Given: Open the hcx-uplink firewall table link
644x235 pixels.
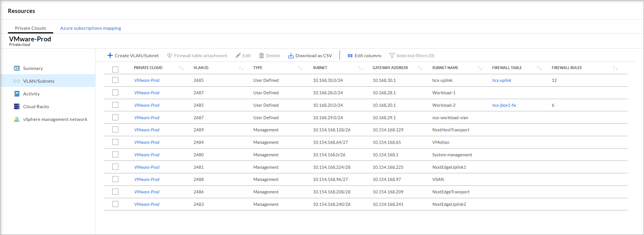Looking at the screenshot, I should [502, 80].
